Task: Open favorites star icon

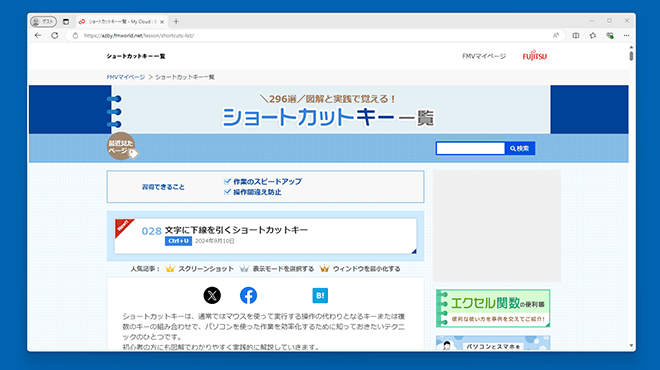Action: point(593,36)
